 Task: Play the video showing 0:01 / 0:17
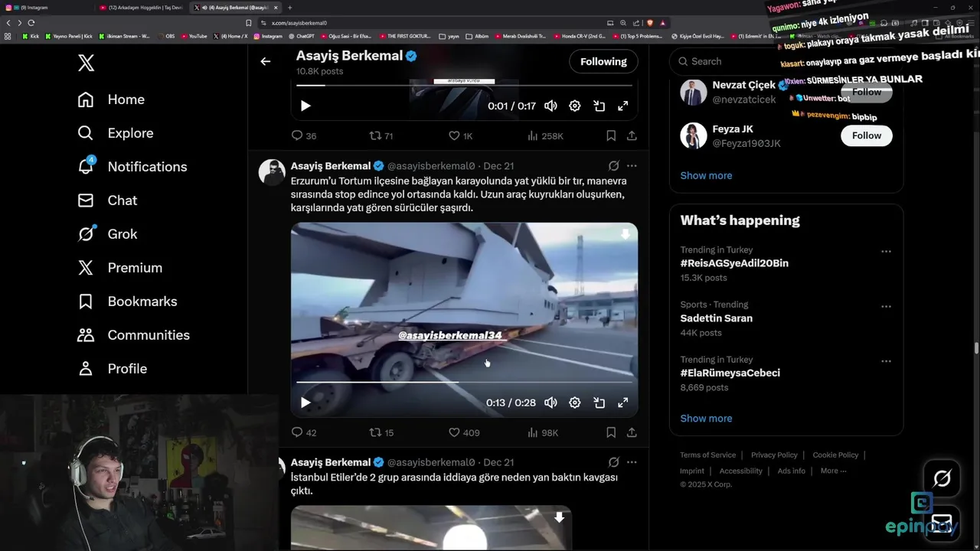click(305, 106)
